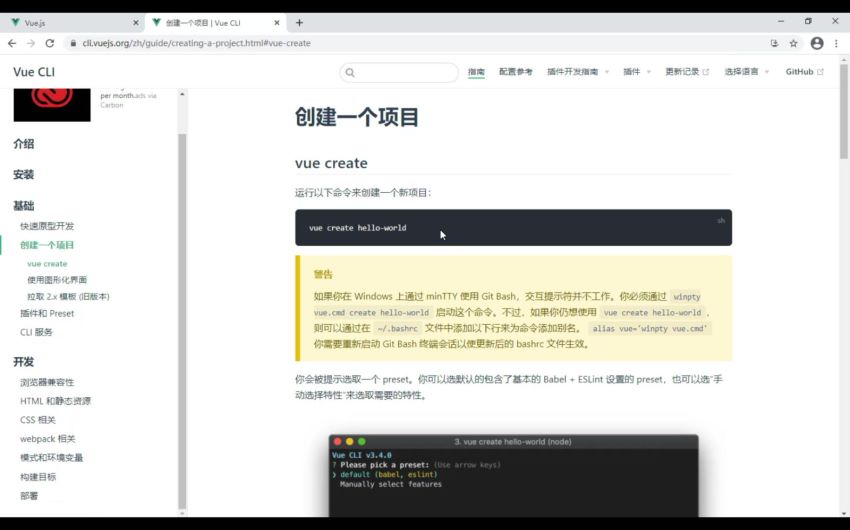
Task: Click sidebar heading 开发
Action: click(24, 362)
